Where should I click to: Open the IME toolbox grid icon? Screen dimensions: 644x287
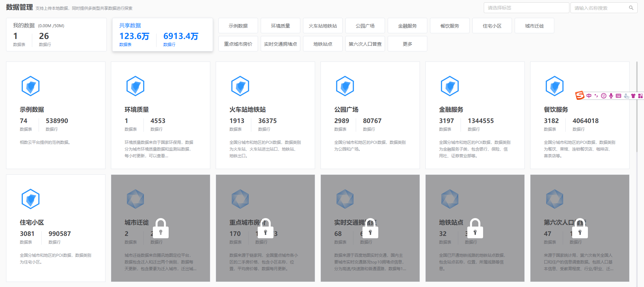[x=641, y=96]
